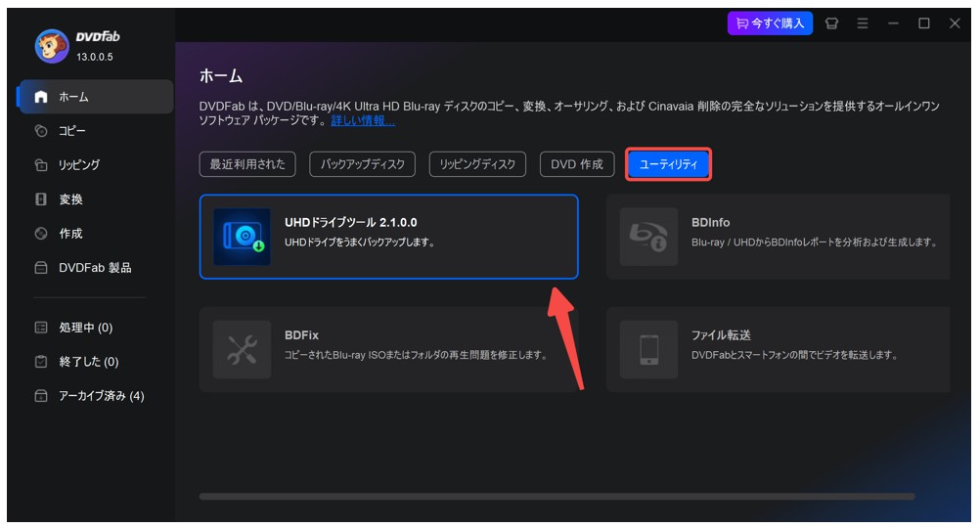The height and width of the screenshot is (528, 980).
Task: Click the 終了した checklist icon
Action: click(x=41, y=361)
